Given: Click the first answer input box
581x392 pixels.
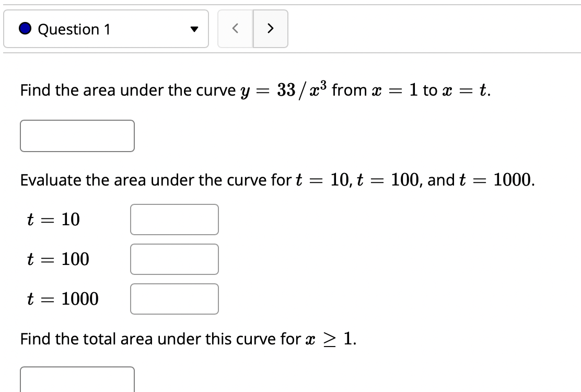Looking at the screenshot, I should coord(77,136).
